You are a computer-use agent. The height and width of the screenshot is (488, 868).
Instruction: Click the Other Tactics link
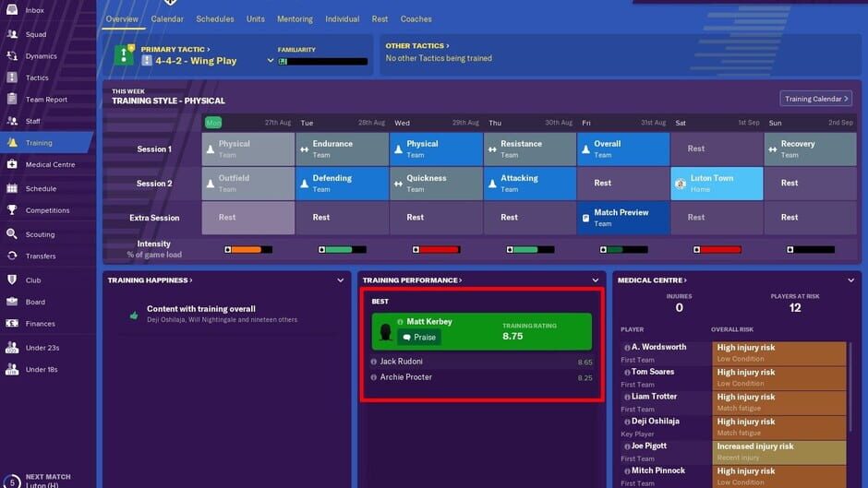tap(417, 46)
